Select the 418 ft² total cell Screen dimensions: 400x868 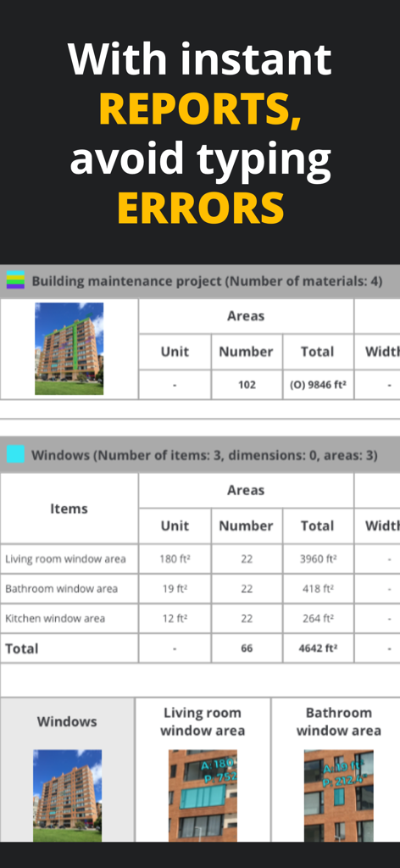click(318, 588)
